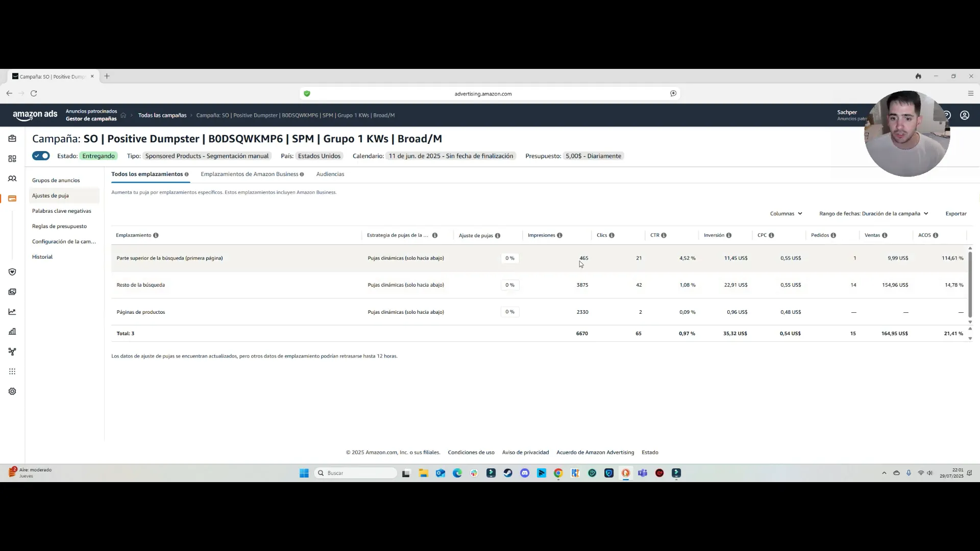The image size is (980, 551).
Task: Open the Rango de fechas dropdown
Action: click(x=874, y=214)
